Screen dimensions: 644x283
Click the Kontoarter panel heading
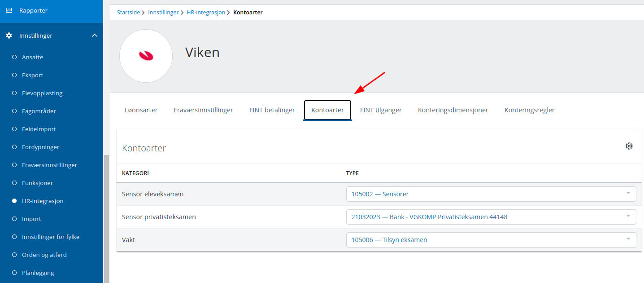(144, 148)
